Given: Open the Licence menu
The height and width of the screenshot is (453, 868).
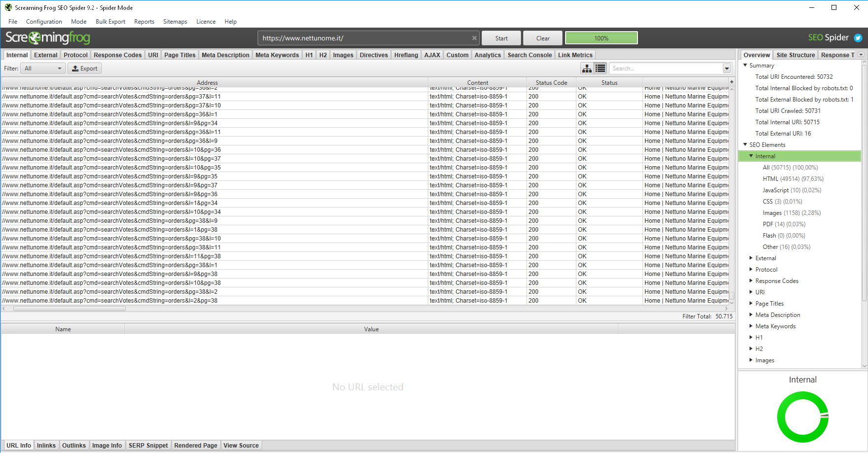Looking at the screenshot, I should (206, 22).
